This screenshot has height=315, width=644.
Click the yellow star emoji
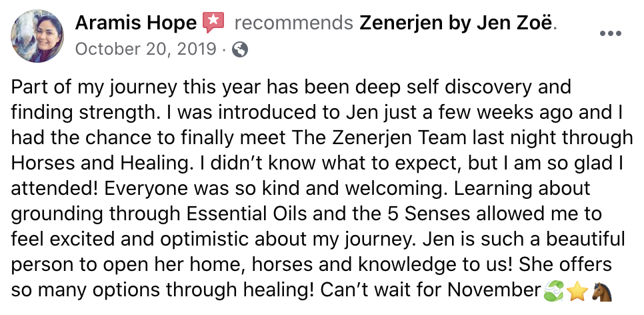pyautogui.click(x=577, y=292)
